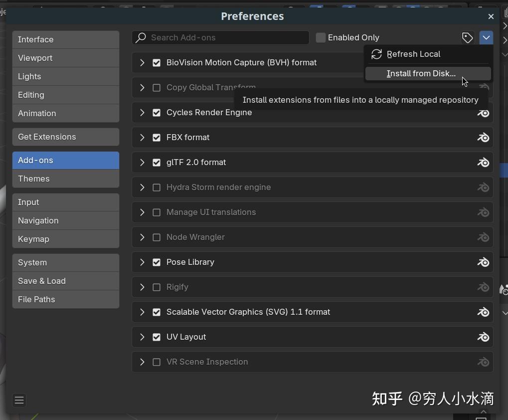508x420 pixels.
Task: Click the magnifier icon in the search field
Action: coord(141,37)
